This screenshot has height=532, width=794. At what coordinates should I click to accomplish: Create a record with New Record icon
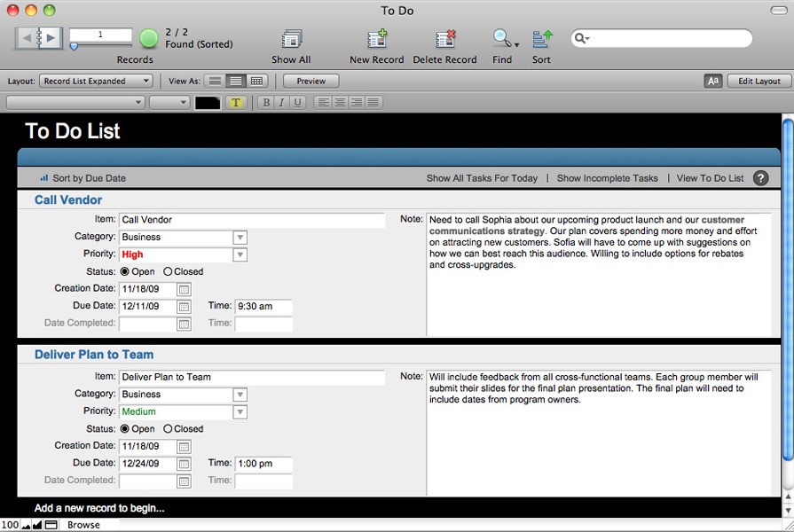pyautogui.click(x=377, y=40)
